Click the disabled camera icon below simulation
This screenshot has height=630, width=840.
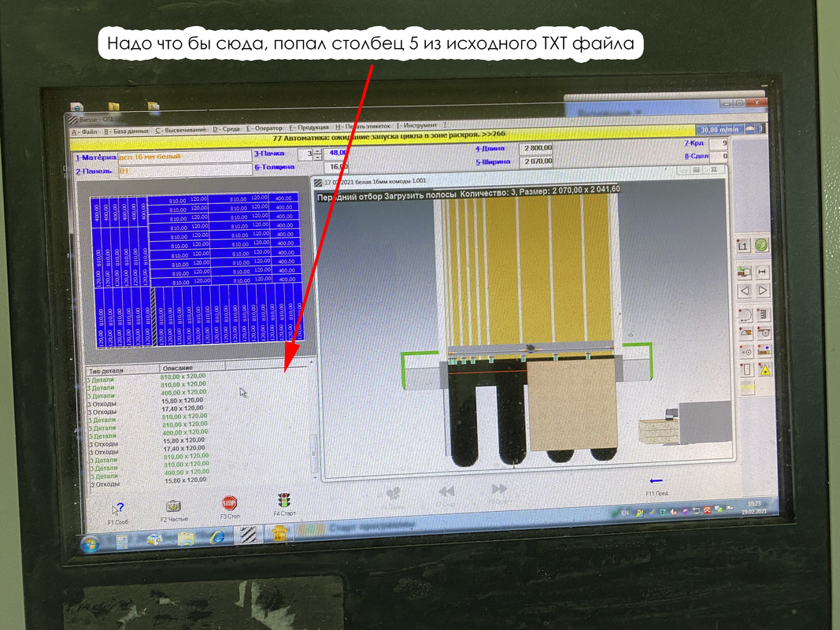pos(393,494)
